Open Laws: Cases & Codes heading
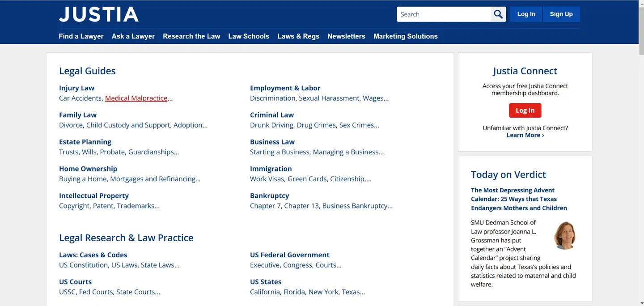This screenshot has width=644, height=306. point(93,255)
